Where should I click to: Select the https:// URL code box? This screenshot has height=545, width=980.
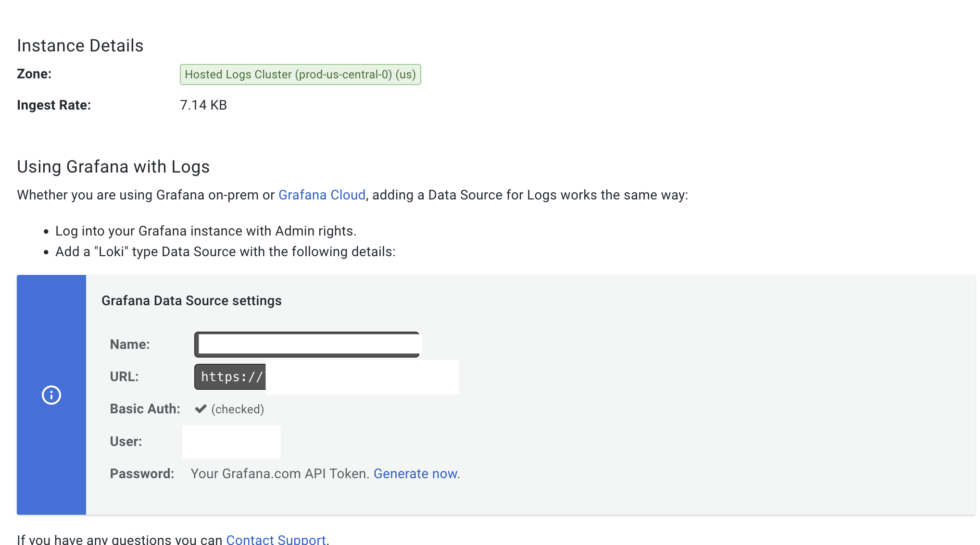pyautogui.click(x=231, y=377)
